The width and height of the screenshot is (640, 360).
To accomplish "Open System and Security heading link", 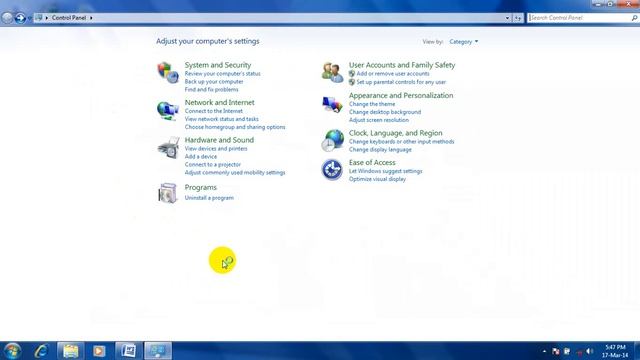I will click(x=218, y=65).
